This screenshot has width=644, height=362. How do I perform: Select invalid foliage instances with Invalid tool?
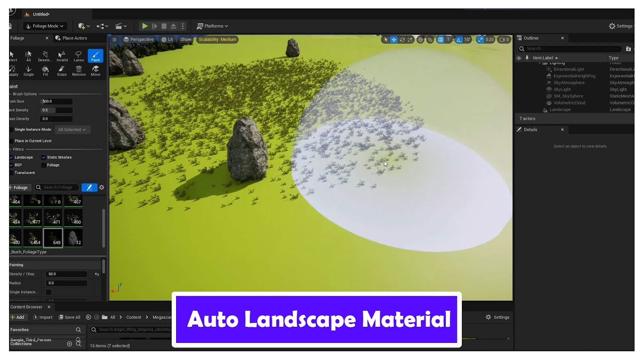point(62,56)
